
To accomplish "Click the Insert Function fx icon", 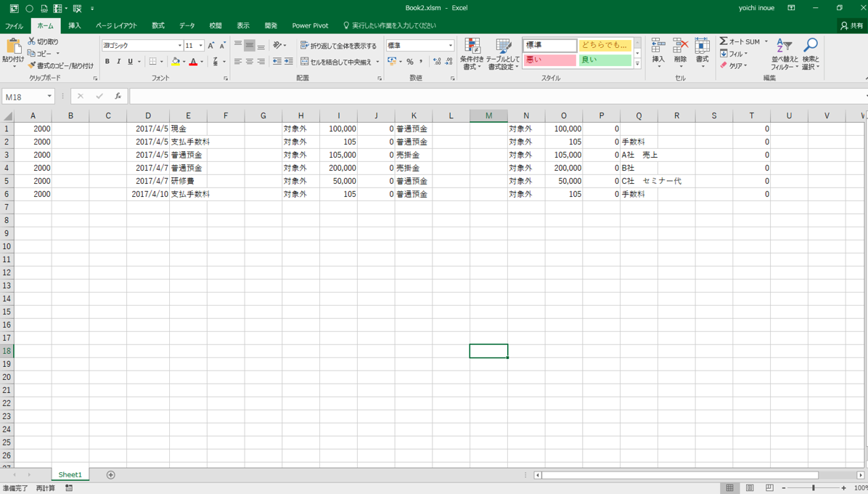I will tap(118, 97).
